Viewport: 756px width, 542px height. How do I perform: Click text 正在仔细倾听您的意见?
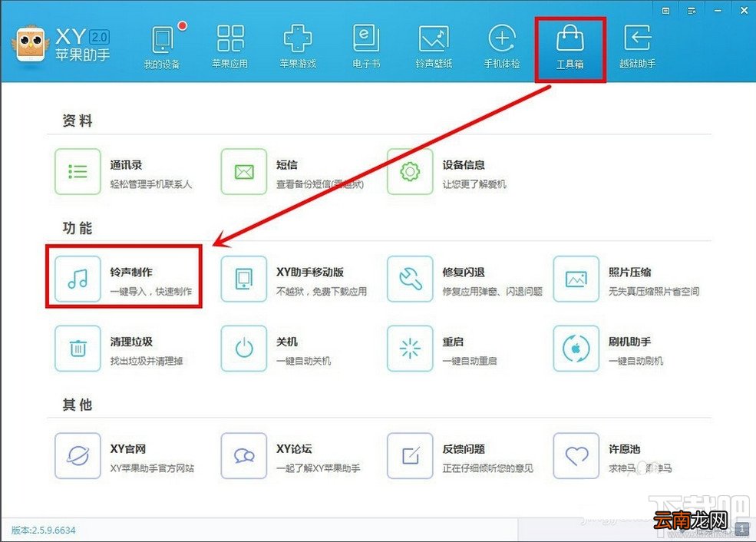coord(488,468)
